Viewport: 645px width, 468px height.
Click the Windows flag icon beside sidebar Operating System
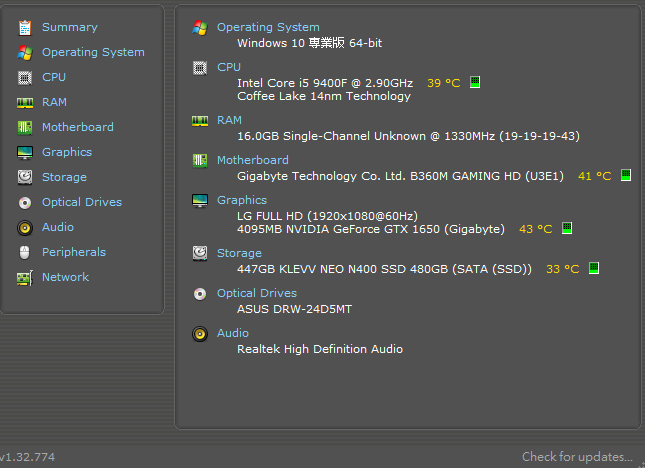[x=25, y=53]
